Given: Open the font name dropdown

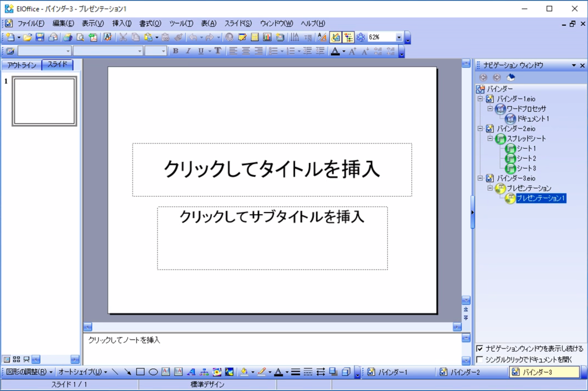Looking at the screenshot, I should click(140, 51).
